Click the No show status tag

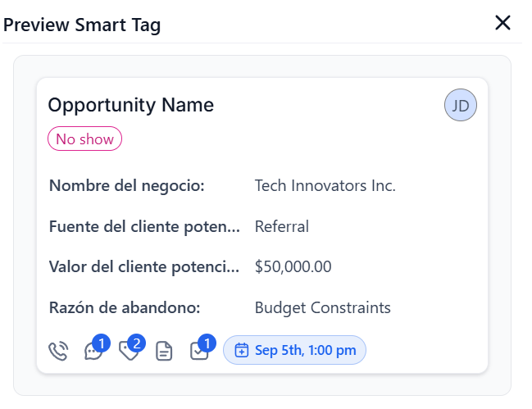(84, 139)
